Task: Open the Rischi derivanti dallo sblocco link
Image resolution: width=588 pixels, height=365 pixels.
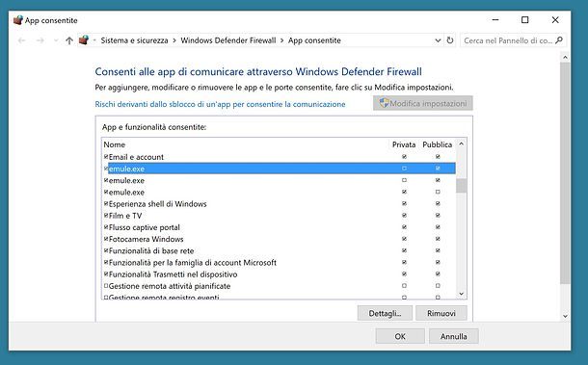Action: pyautogui.click(x=220, y=104)
